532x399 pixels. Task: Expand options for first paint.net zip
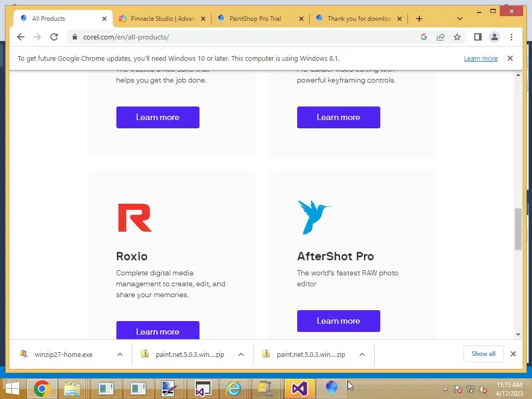(241, 354)
